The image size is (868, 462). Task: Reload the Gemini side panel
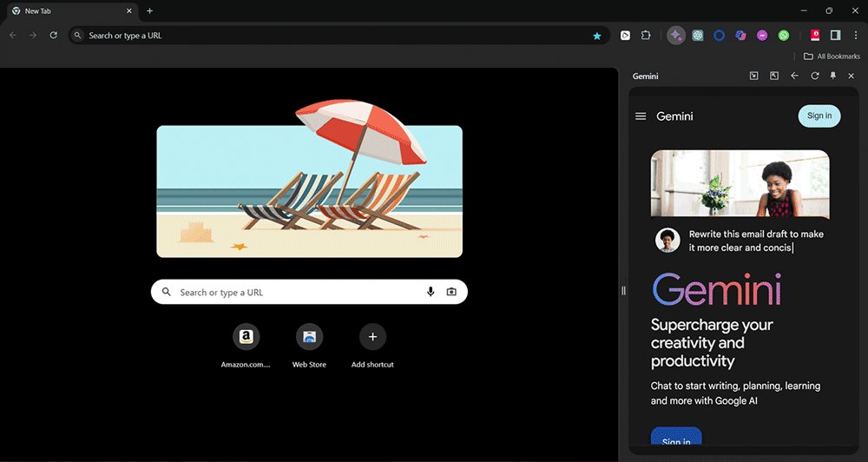pyautogui.click(x=814, y=76)
